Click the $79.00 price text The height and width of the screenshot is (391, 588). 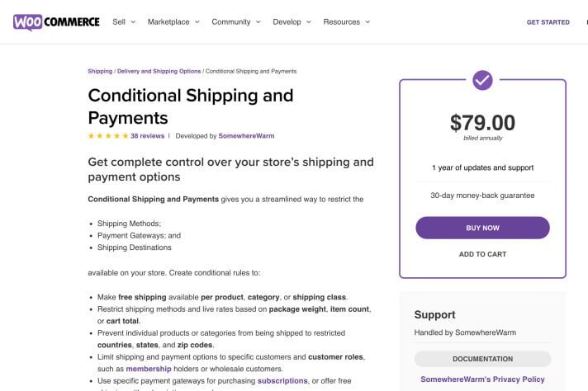point(482,123)
